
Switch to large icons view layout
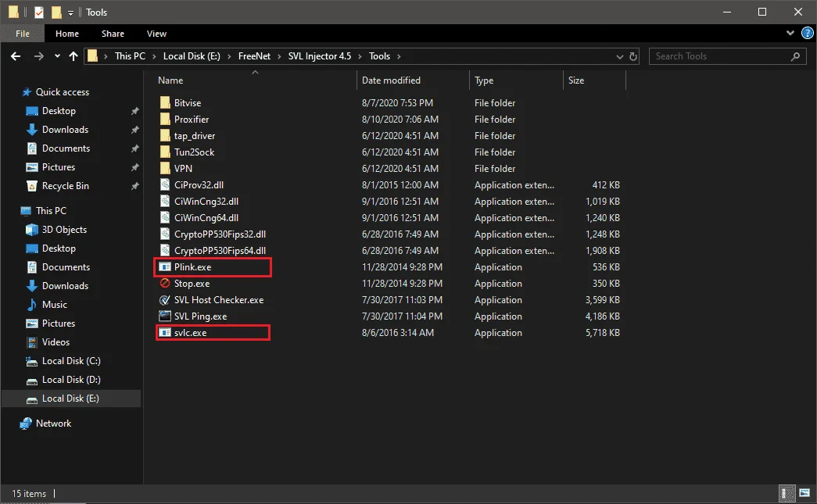tap(804, 492)
